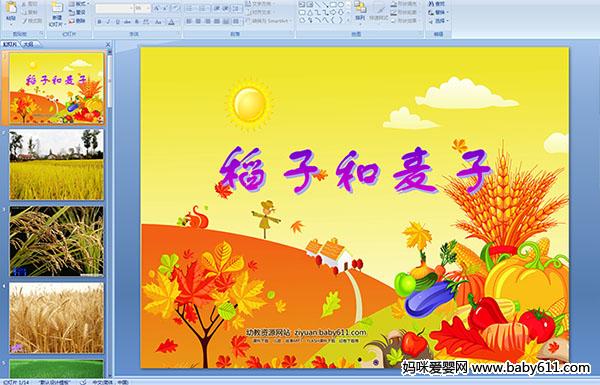The image size is (600, 385).
Task: Expand the slide Layout dropdown
Action: tap(79, 4)
